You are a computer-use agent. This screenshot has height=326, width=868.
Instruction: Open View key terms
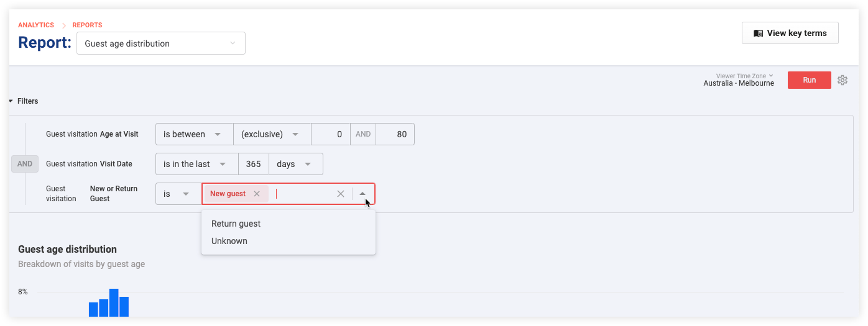[x=790, y=33]
